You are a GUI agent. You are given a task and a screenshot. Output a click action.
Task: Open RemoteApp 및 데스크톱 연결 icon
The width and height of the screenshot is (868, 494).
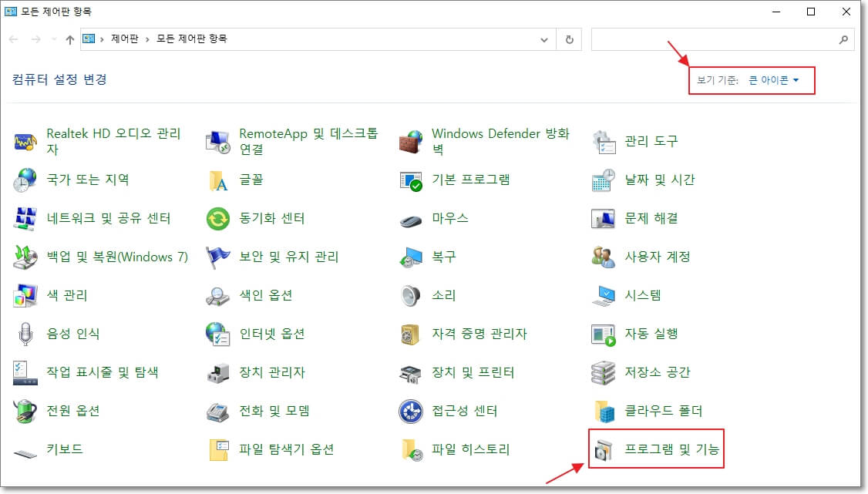pos(217,142)
